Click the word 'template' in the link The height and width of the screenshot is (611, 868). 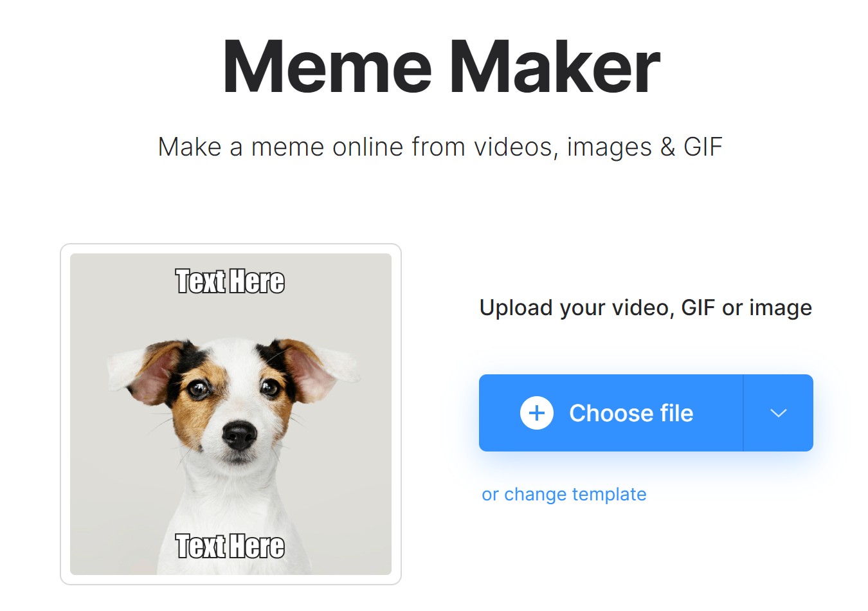click(609, 494)
